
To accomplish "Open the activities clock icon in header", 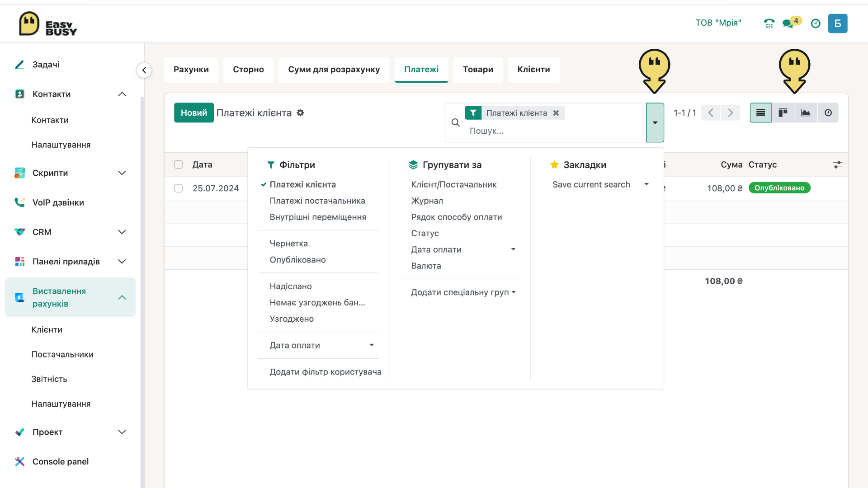I will (816, 23).
